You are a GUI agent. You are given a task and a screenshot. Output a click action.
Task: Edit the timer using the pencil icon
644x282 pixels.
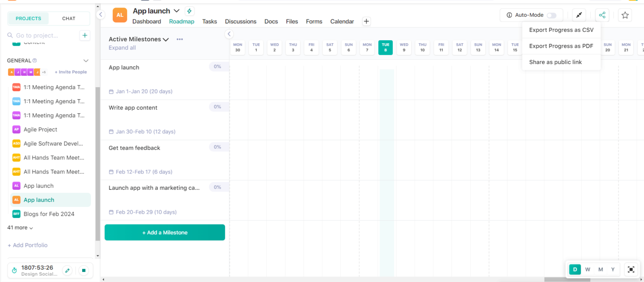[67, 270]
